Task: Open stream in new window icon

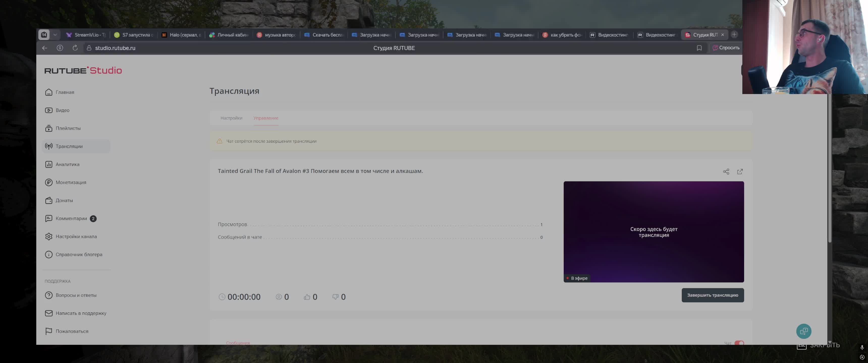Action: coord(740,172)
